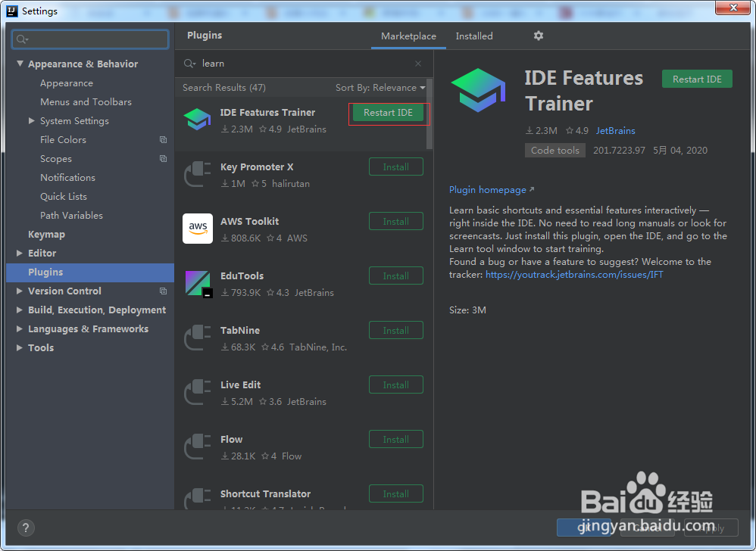Click the per-project icon beside Scopes
This screenshot has width=756, height=551.
point(163,158)
